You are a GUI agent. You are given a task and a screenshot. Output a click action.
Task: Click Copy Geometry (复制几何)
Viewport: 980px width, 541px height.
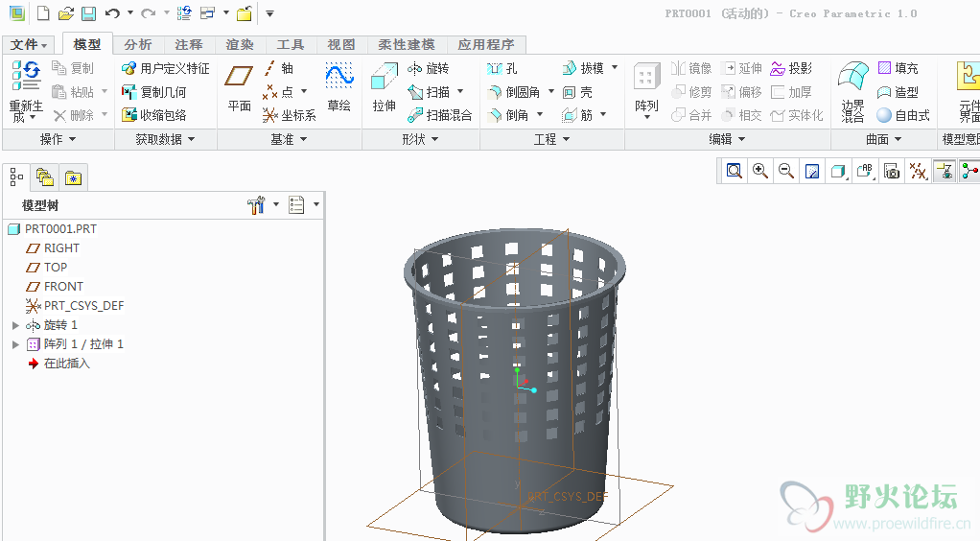[154, 92]
